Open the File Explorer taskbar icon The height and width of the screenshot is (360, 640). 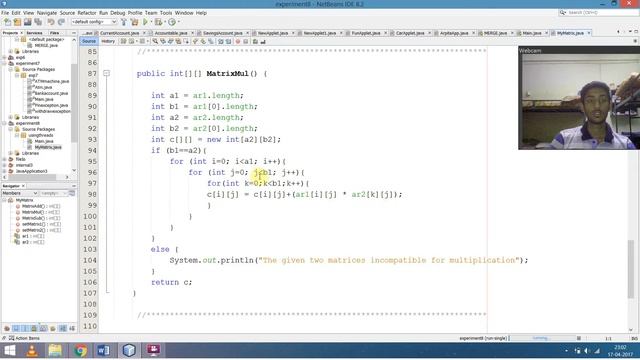55,350
